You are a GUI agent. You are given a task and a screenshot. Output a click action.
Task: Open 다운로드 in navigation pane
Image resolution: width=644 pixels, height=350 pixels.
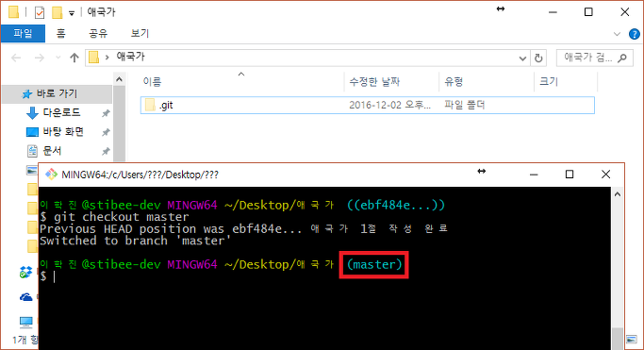[61, 112]
